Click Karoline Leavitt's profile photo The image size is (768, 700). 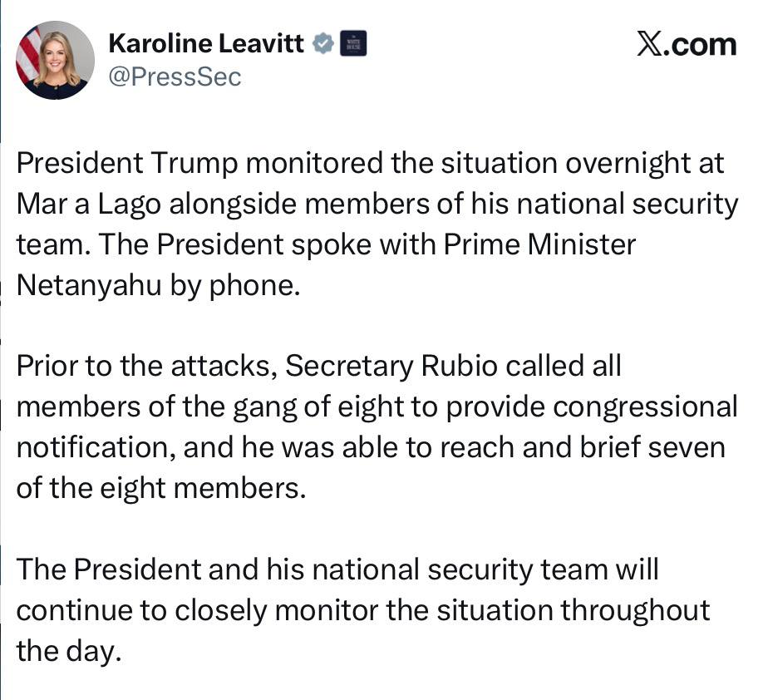click(56, 60)
